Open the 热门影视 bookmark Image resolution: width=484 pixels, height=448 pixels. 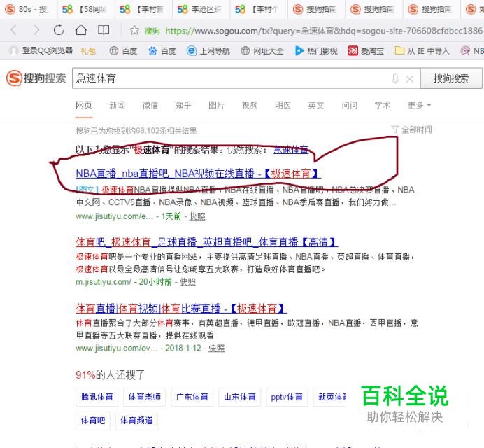click(316, 50)
